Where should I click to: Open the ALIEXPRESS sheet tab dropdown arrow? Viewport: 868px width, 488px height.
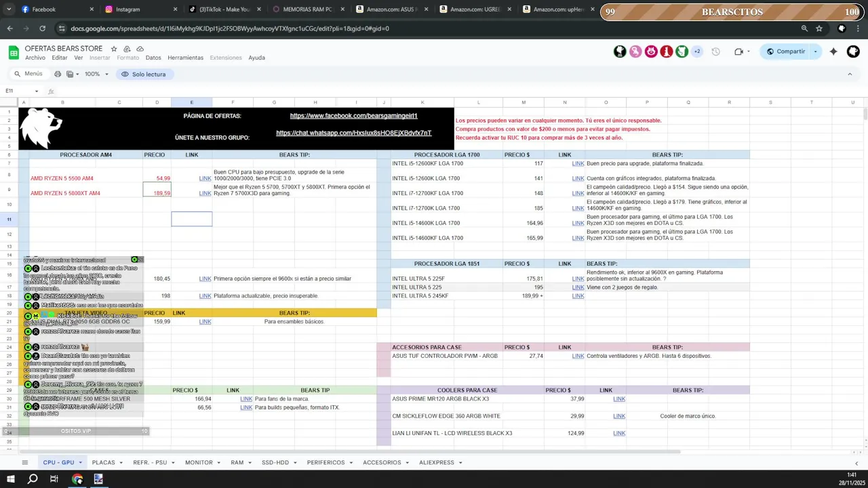click(x=460, y=463)
